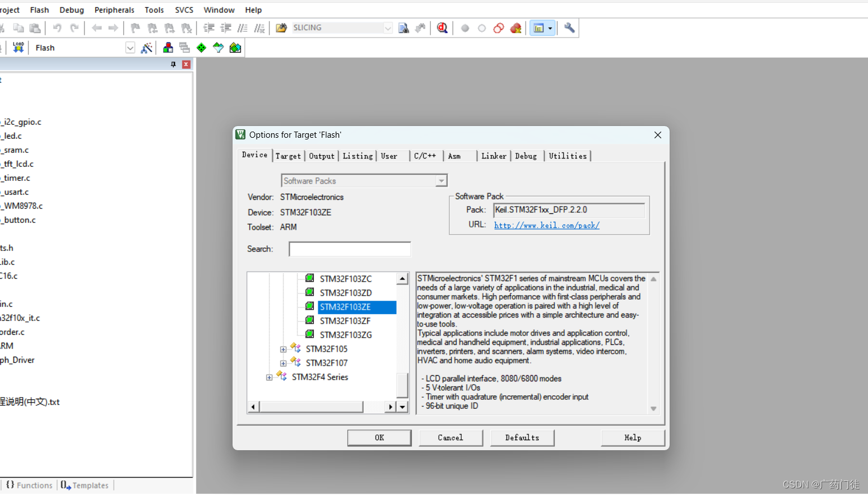Indent the selected lines icon
Screen dimensions: 868x495
pos(209,28)
